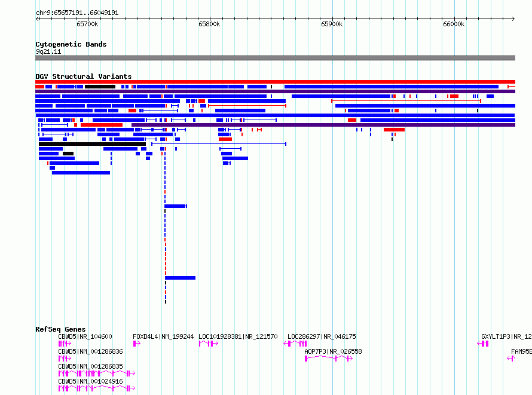Open the FOXD4L4|NM_199244 label

pos(163,336)
